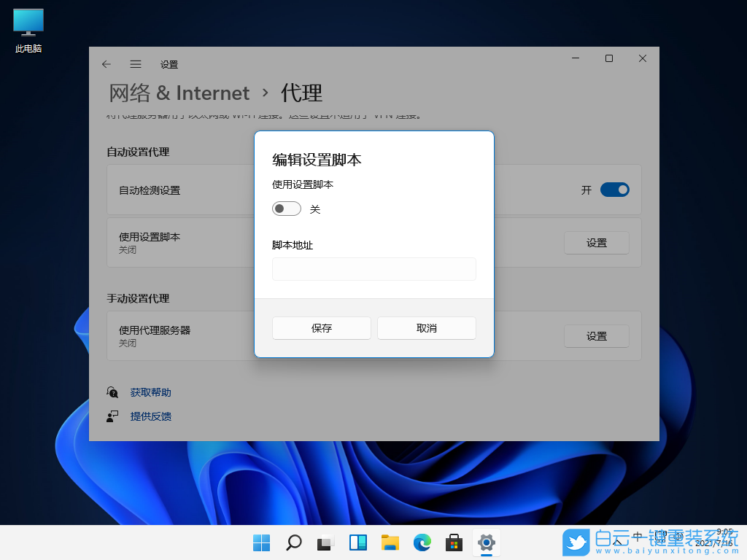Open the Settings navigation menu
This screenshot has height=560, width=747.
point(136,64)
